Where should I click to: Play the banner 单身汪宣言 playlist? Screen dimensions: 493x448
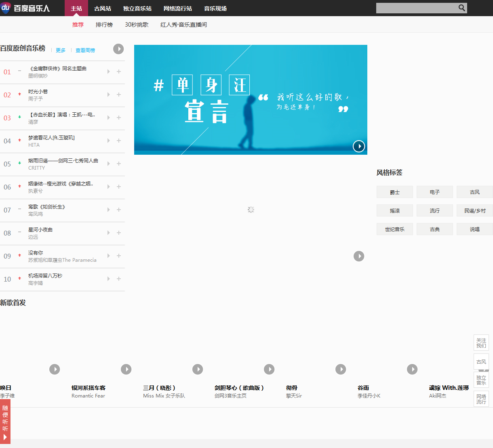click(x=359, y=146)
